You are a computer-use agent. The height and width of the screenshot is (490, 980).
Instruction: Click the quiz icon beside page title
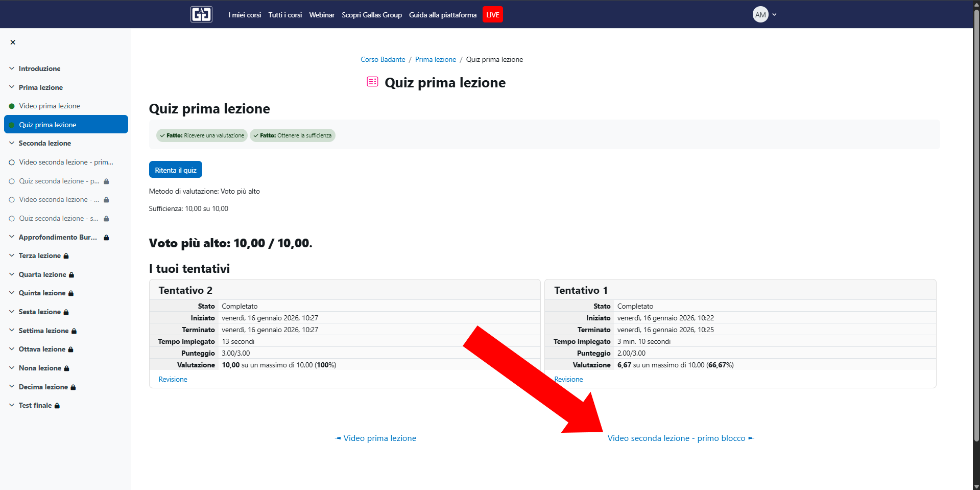click(372, 82)
